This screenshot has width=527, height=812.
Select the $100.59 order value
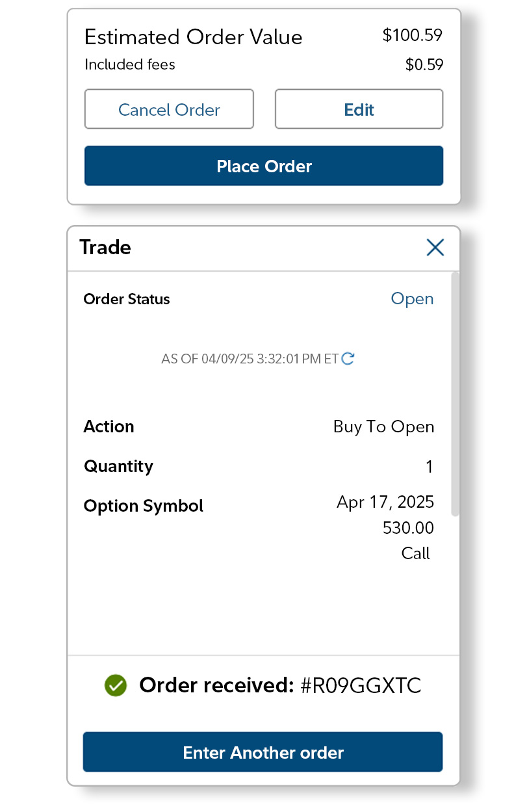coord(413,36)
